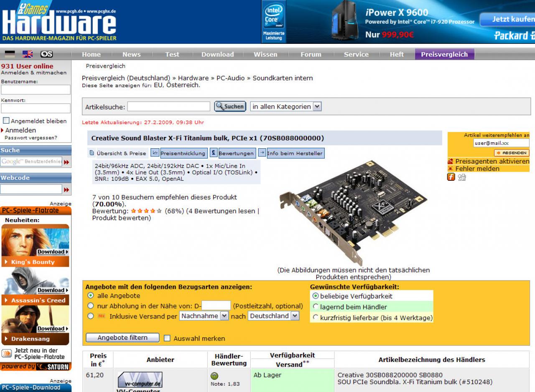Click the document icon before Übersicht & Preise
The image size is (535, 392).
point(92,153)
